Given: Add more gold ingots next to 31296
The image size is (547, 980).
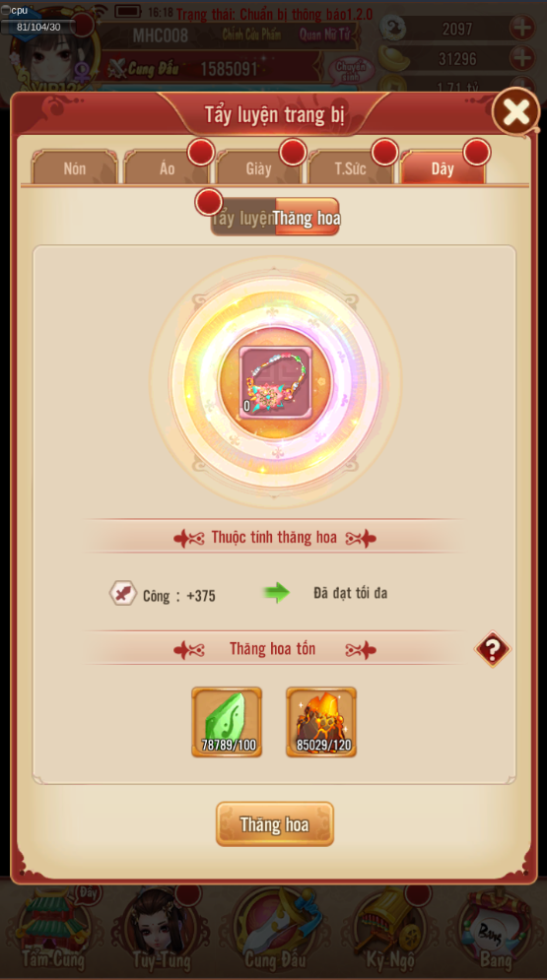Looking at the screenshot, I should tap(522, 59).
